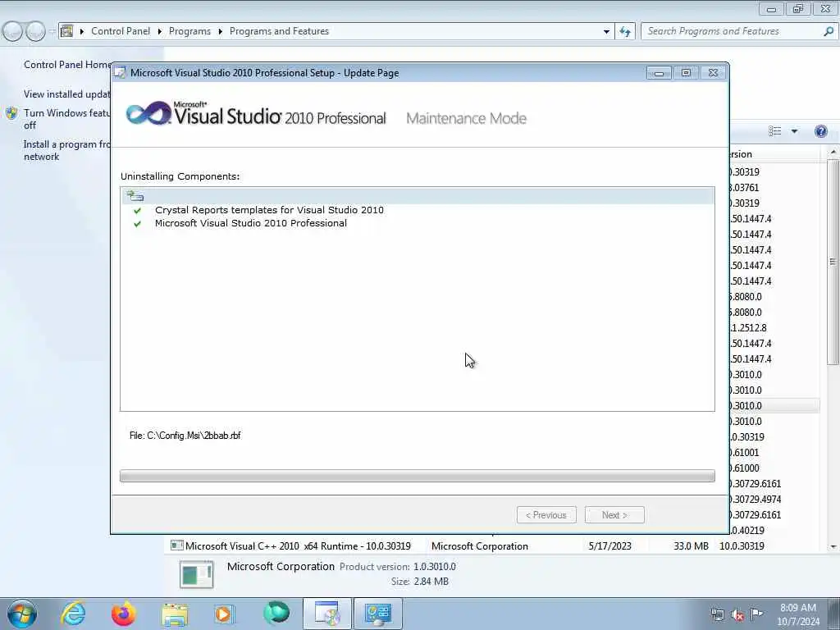Open View installed updates link

tap(67, 94)
